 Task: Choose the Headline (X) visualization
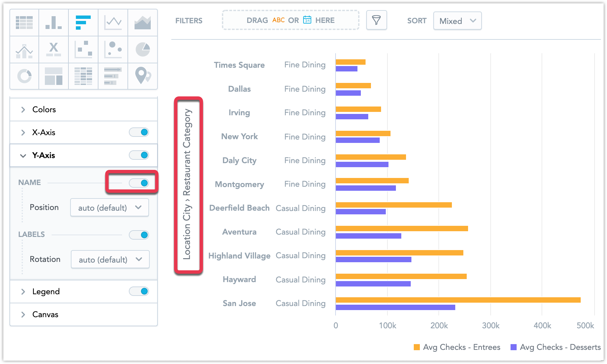coord(54,50)
